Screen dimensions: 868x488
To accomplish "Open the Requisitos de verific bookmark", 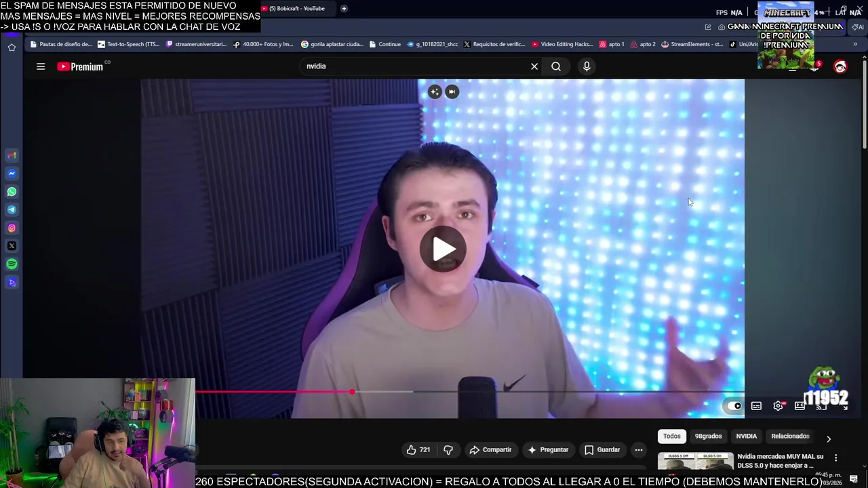I will tap(494, 44).
